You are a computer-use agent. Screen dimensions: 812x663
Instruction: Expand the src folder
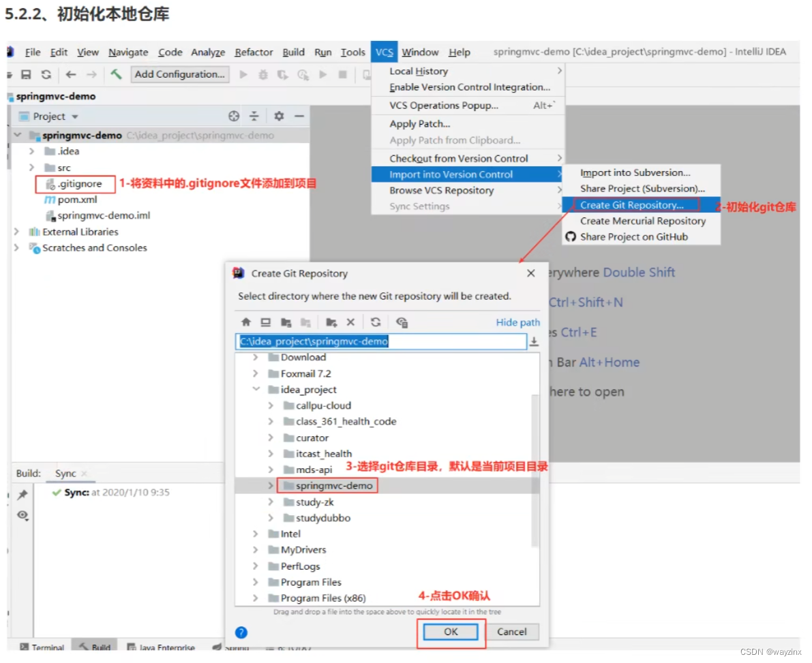click(32, 168)
